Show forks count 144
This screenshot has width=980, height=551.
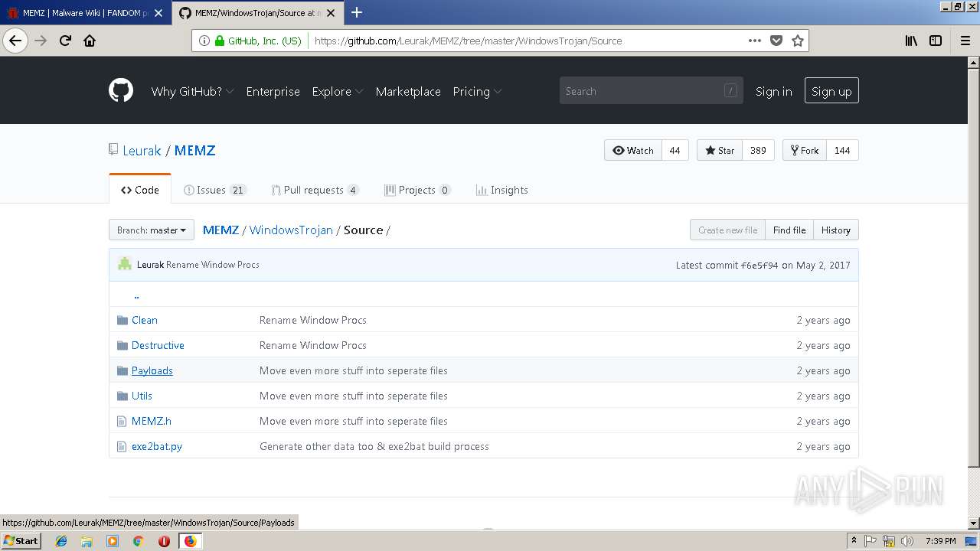842,150
